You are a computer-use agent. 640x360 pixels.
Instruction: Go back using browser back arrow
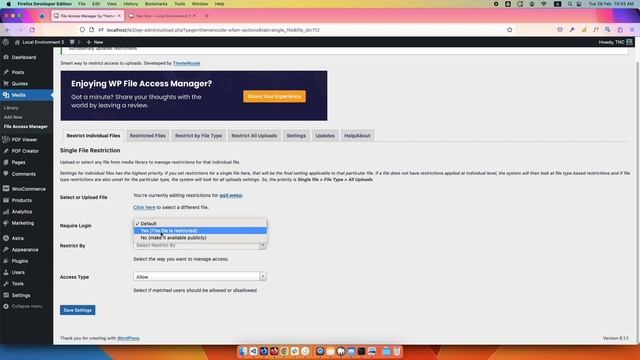coord(8,30)
